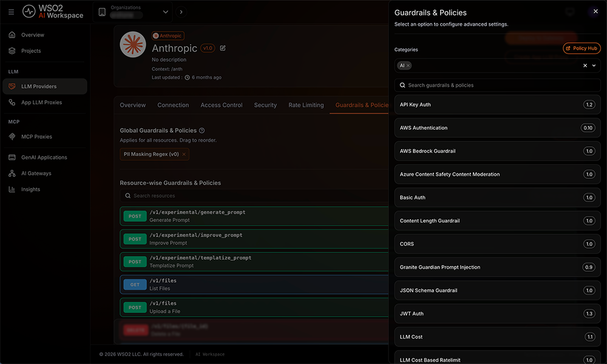Switch to the Access Control tab
This screenshot has width=607, height=364.
coord(222,105)
